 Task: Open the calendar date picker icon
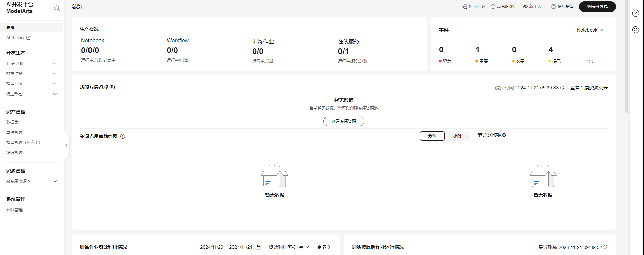(258, 247)
